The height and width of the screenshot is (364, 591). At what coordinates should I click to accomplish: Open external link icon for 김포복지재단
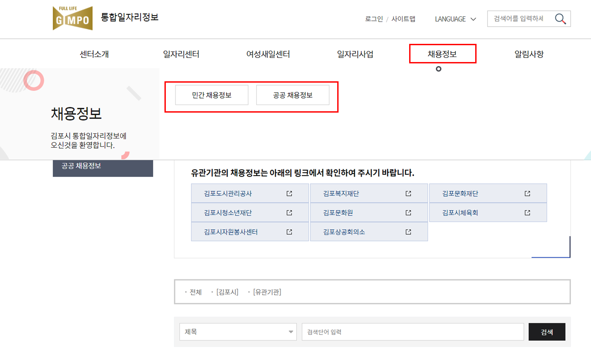click(408, 193)
